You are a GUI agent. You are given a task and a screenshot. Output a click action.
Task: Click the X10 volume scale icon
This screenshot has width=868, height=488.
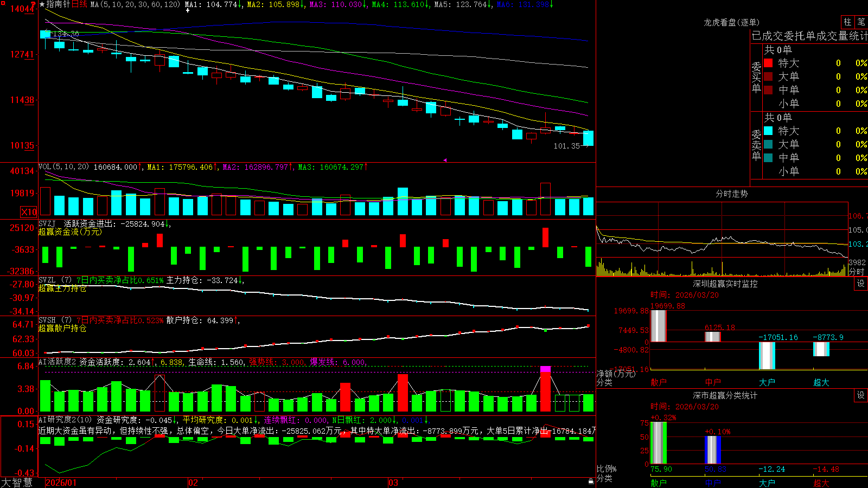tap(29, 212)
